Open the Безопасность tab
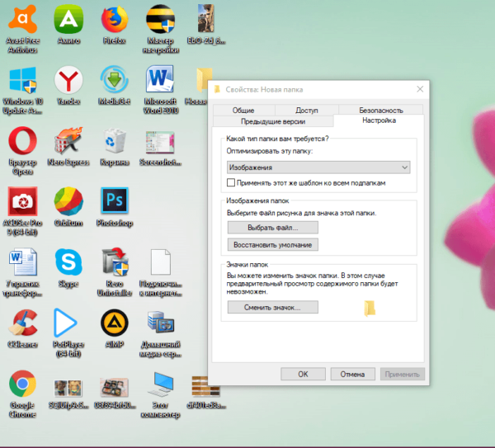495x448 pixels. click(x=381, y=111)
